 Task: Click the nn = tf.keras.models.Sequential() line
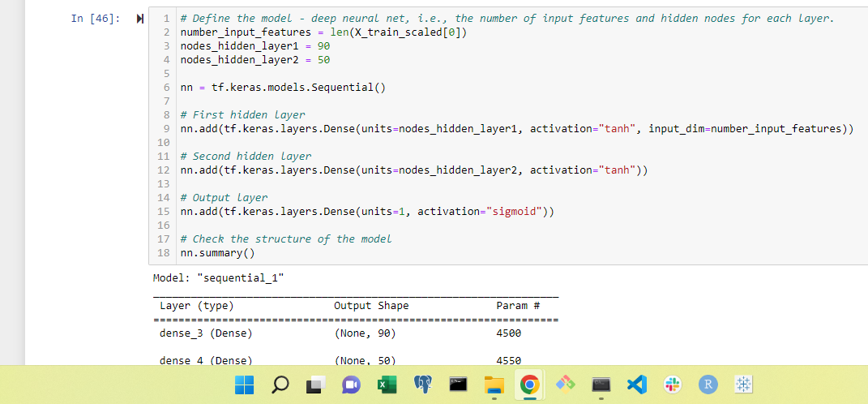click(x=283, y=88)
